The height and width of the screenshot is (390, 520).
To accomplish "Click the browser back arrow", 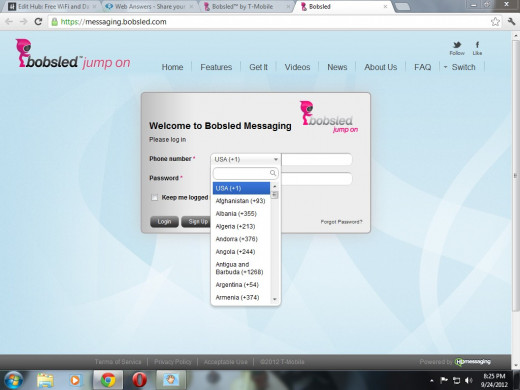I will click(9, 22).
